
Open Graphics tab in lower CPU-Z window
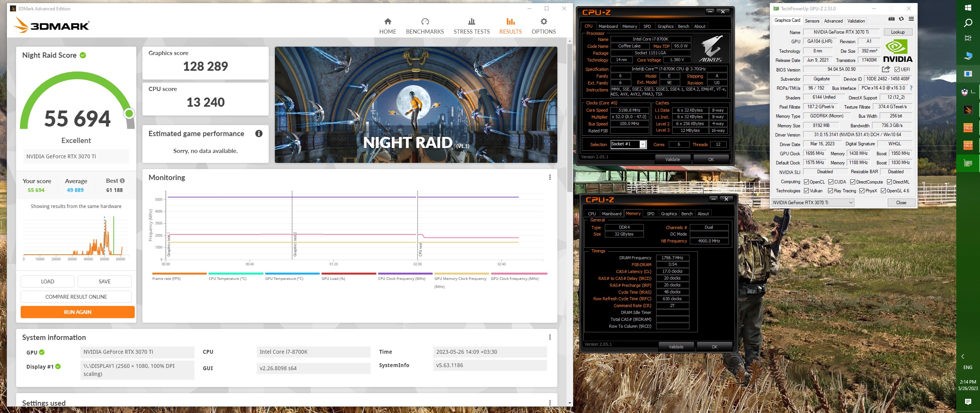tap(669, 214)
